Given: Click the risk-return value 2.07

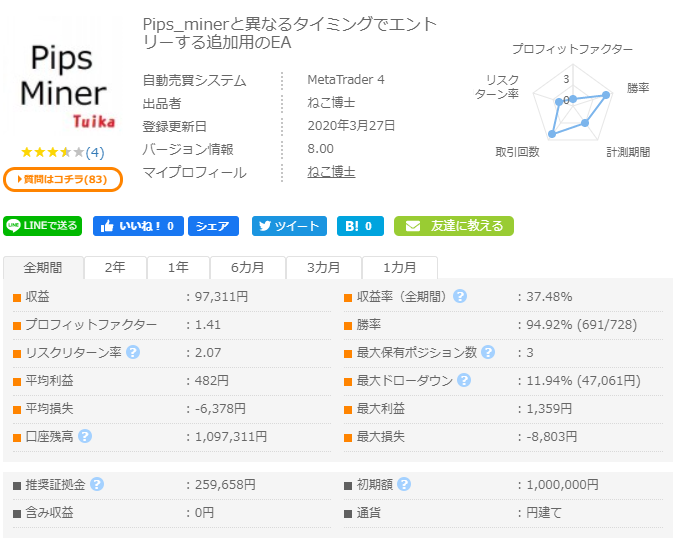Looking at the screenshot, I should 208,353.
